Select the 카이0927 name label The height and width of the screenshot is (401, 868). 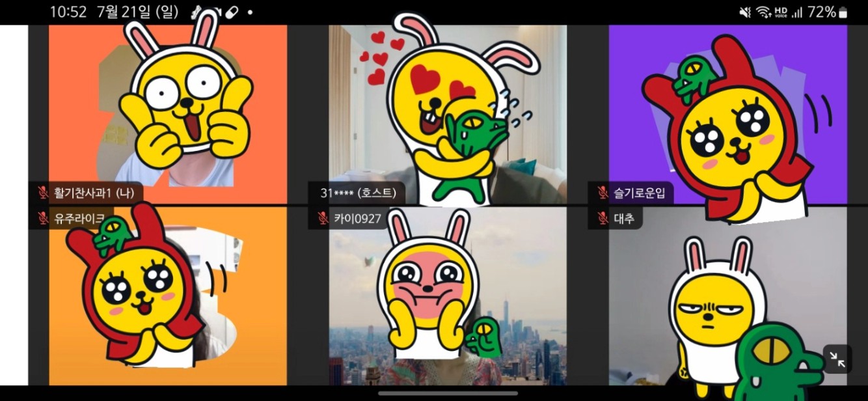click(x=357, y=218)
